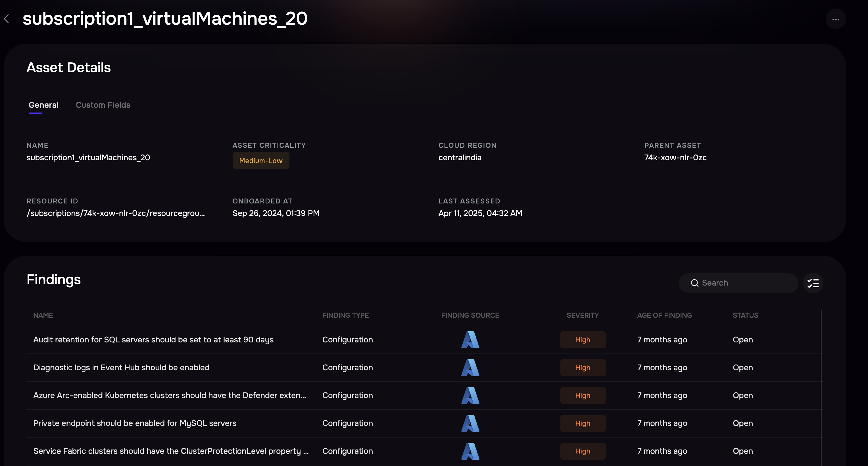Click the truncated Resource ID value

(x=116, y=213)
